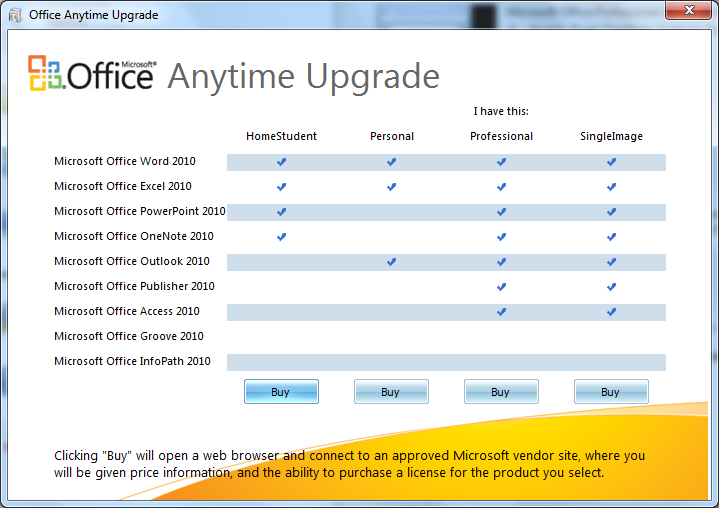The height and width of the screenshot is (508, 719).
Task: Click the OneNote checkmark under HomeStudent
Action: [x=282, y=237]
